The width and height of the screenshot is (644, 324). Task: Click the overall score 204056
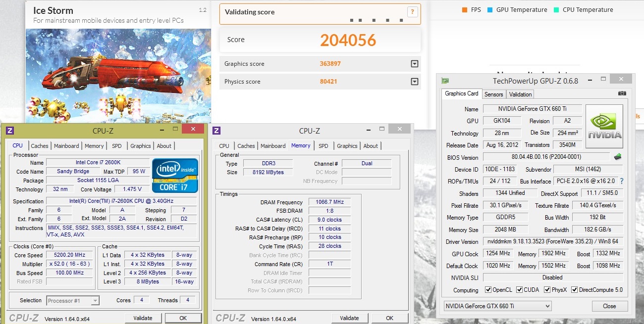348,40
